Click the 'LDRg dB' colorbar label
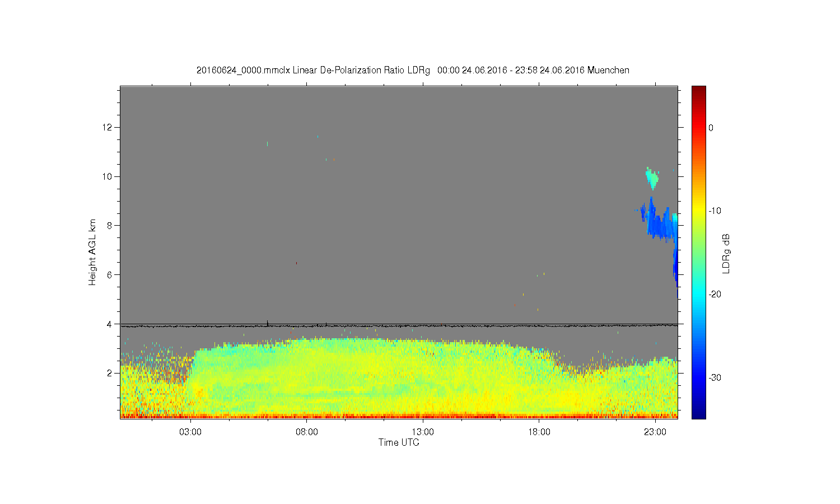 point(726,253)
